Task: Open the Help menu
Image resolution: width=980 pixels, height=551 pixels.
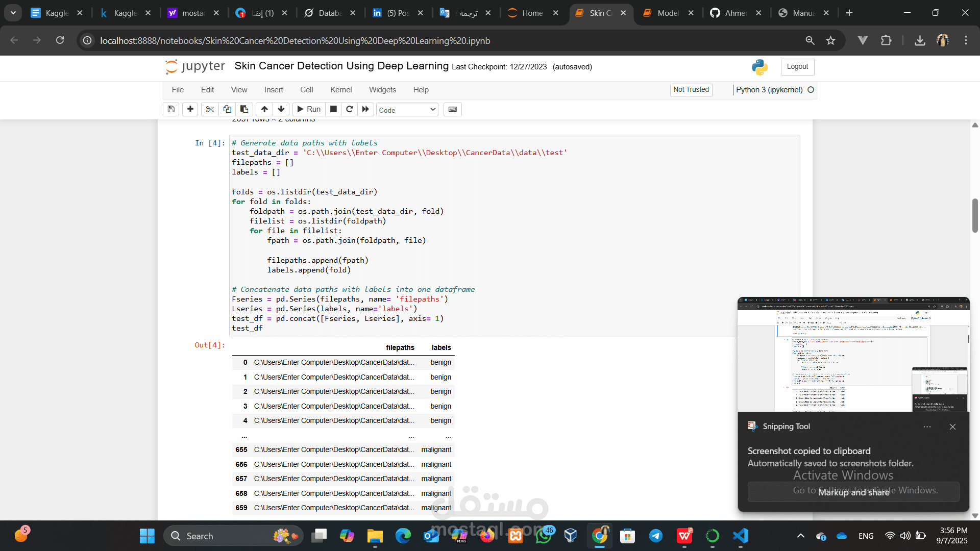Action: [x=421, y=90]
